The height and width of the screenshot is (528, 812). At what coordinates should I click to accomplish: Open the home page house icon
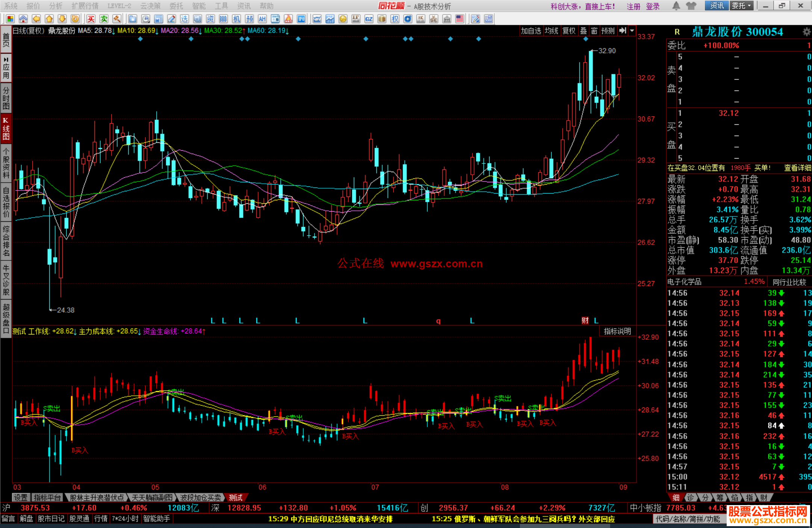23,19
